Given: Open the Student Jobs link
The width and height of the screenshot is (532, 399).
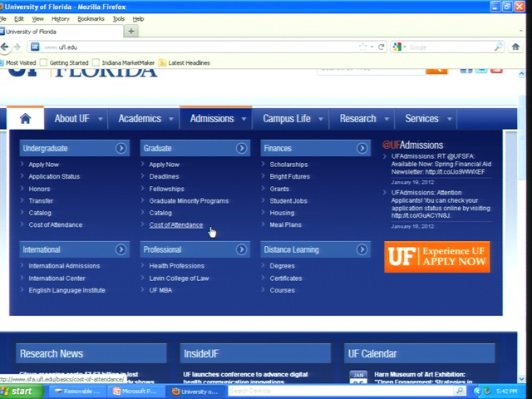Looking at the screenshot, I should pos(288,201).
